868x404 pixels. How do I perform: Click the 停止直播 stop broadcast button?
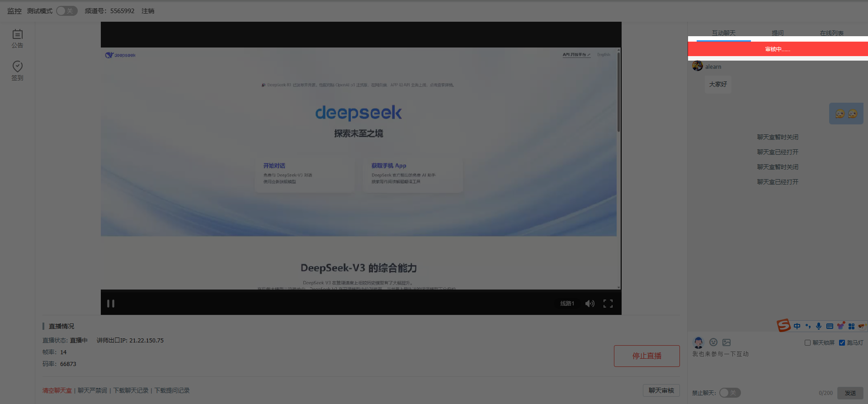pos(647,356)
